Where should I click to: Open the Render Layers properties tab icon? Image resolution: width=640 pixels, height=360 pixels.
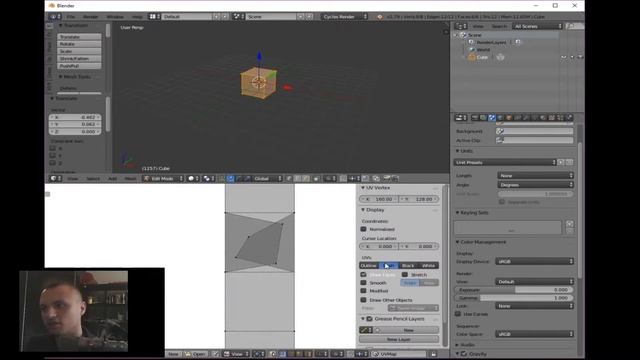[483, 118]
